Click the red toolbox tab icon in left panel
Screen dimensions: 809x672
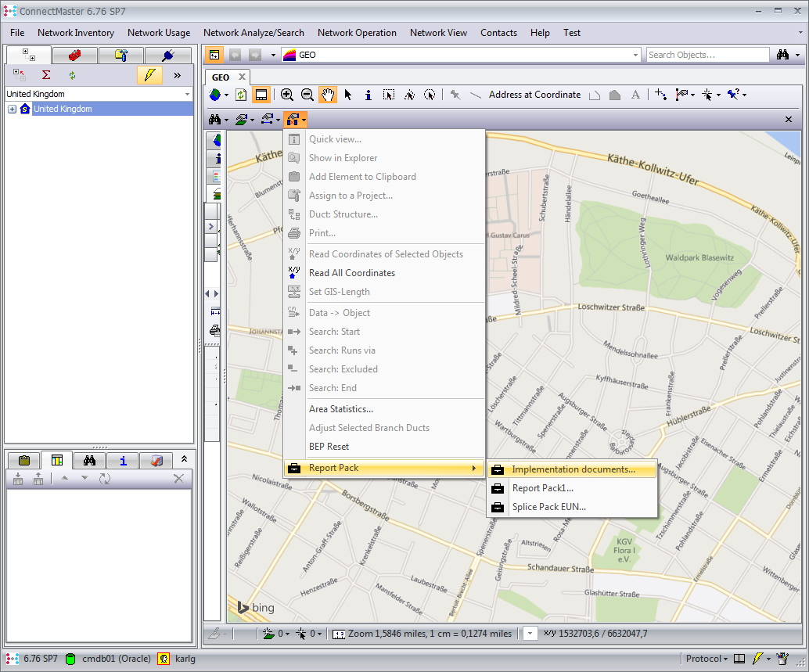pos(75,56)
